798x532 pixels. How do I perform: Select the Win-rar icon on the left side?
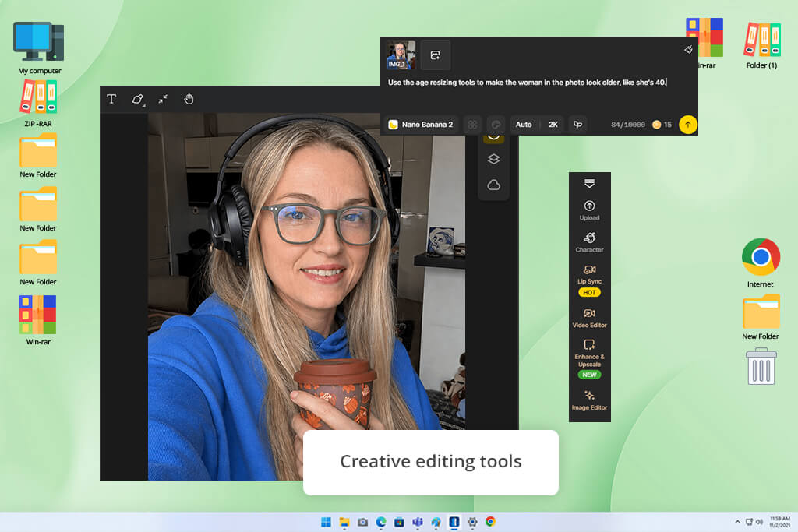tap(38, 320)
